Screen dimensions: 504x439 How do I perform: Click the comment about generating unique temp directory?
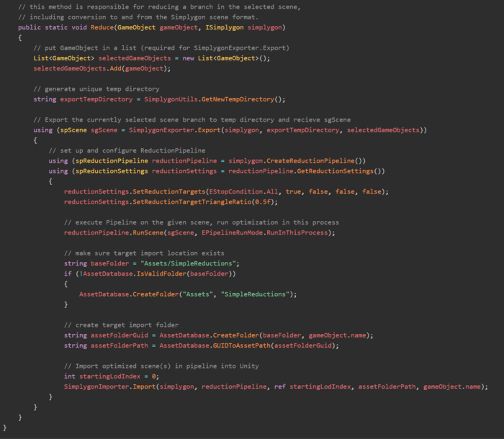pos(96,89)
